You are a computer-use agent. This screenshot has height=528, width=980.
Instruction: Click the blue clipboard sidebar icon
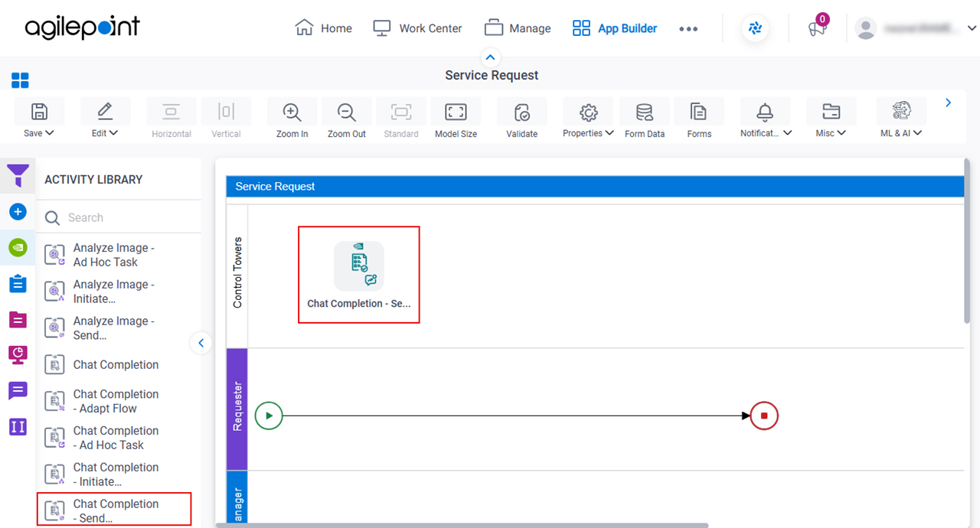coord(18,284)
